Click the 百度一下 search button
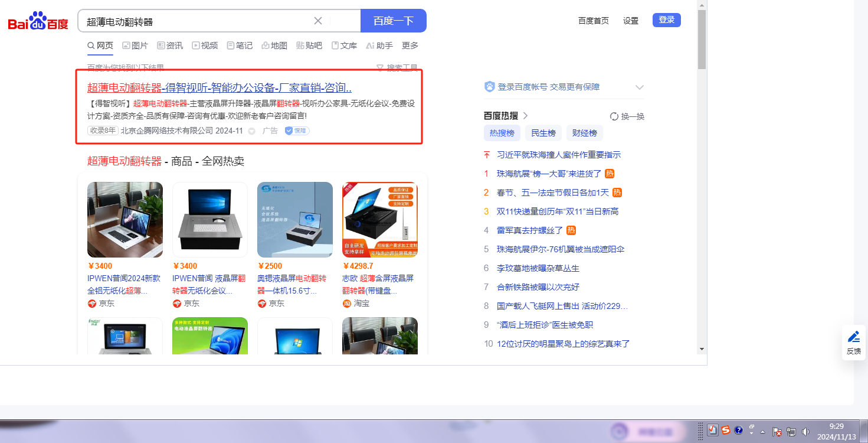Screen dimensions: 868x443 (394, 21)
